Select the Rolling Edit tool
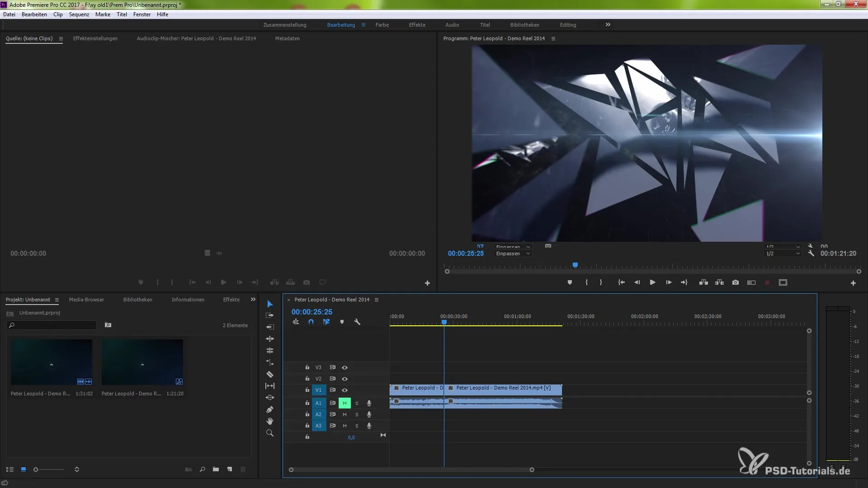The image size is (868, 488). [270, 350]
